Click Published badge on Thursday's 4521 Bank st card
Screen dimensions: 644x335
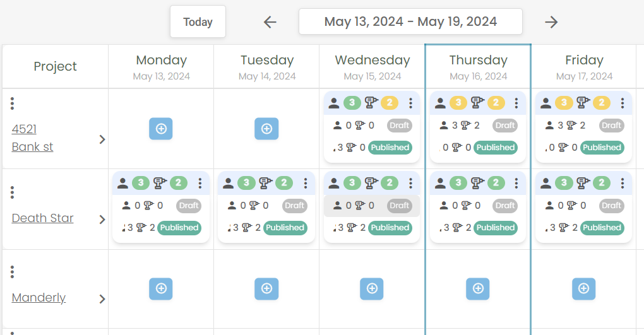pyautogui.click(x=496, y=148)
